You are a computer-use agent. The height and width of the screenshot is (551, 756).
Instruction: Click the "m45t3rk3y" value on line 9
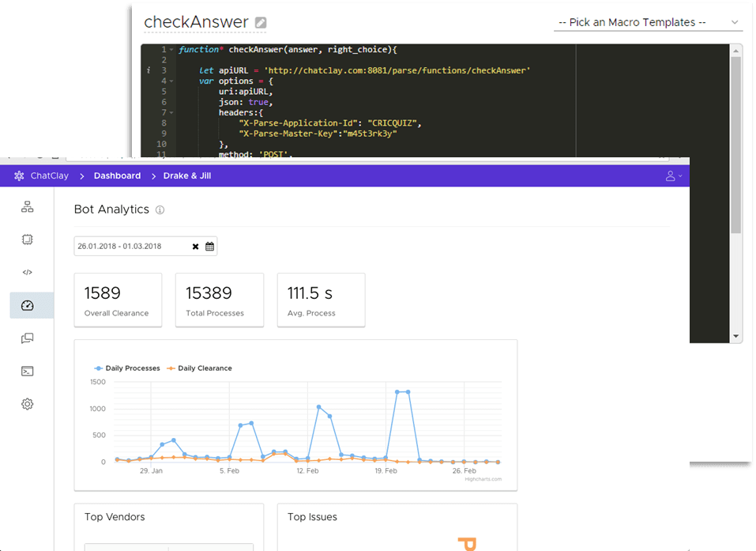coord(370,134)
